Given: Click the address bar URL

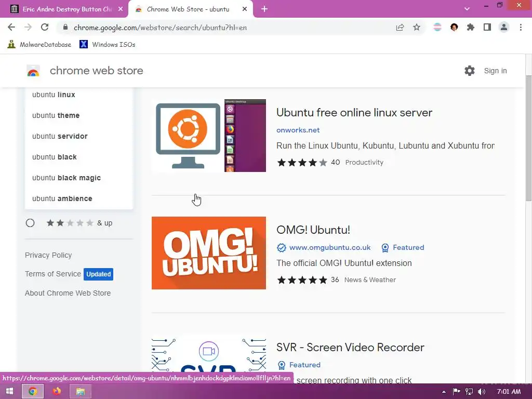Looking at the screenshot, I should tap(160, 28).
